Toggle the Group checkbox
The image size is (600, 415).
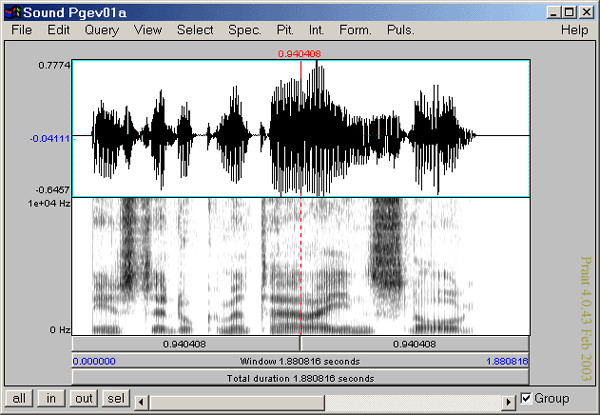(526, 399)
